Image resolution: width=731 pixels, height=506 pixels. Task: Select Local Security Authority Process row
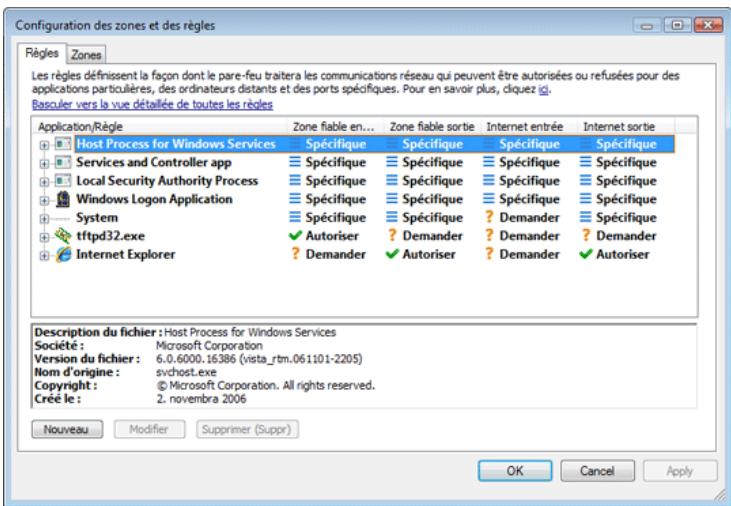[167, 181]
